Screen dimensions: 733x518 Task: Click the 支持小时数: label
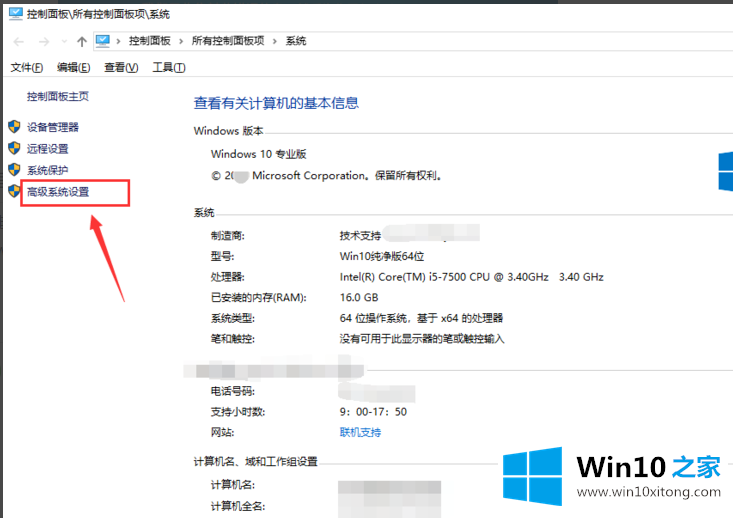[x=238, y=412]
